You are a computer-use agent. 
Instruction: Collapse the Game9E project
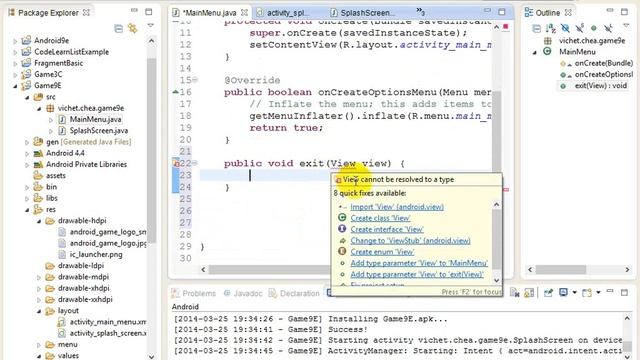pos(15,86)
